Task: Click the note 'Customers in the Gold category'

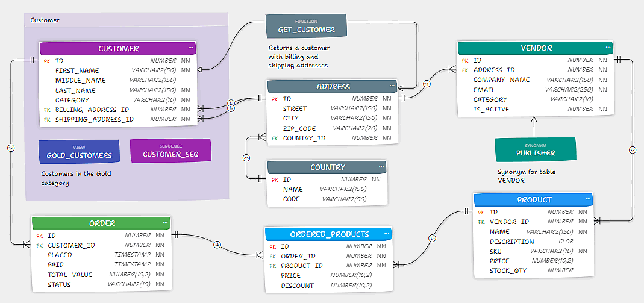Action: [x=77, y=178]
